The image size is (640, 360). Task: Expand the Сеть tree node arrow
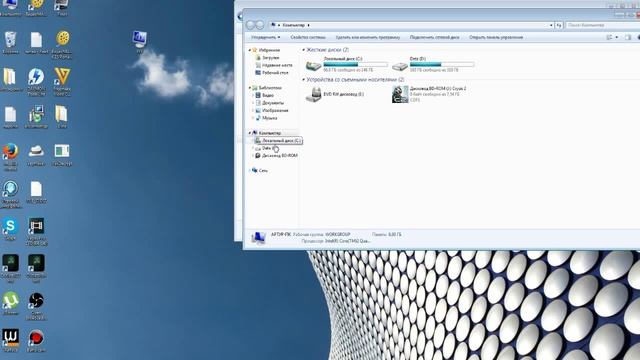250,170
